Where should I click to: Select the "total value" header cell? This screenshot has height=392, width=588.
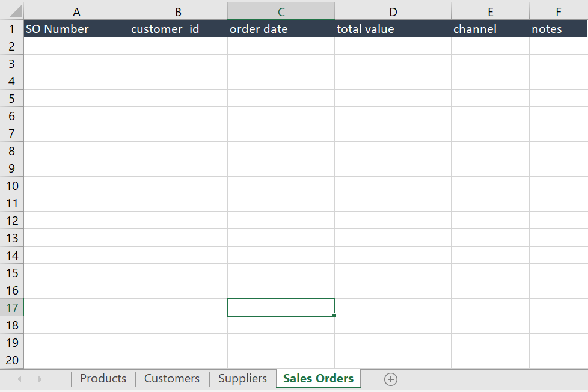click(393, 29)
